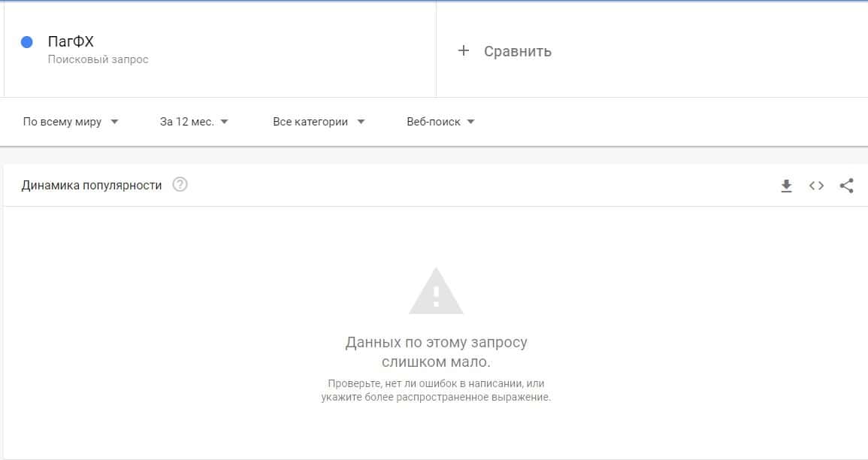Download the interest over time CSV
The image size is (868, 460).
coord(786,186)
